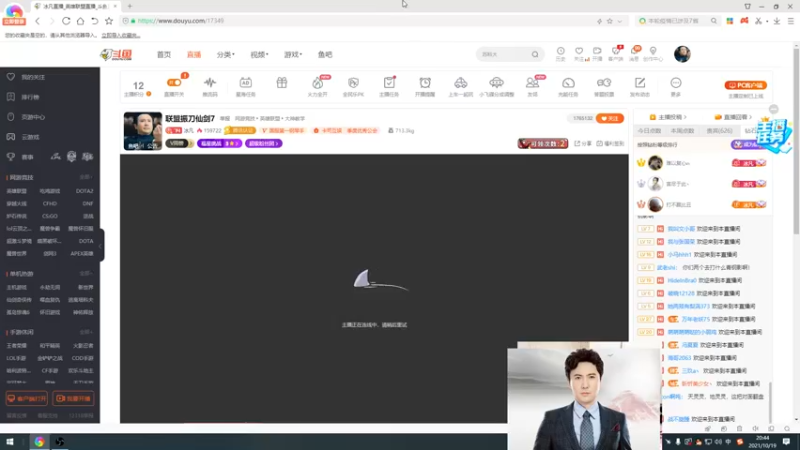Open the DOTA2 category link
The width and height of the screenshot is (800, 450).
tap(84, 191)
